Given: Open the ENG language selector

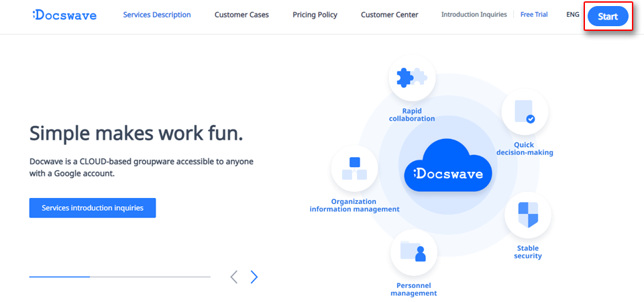Looking at the screenshot, I should point(572,14).
